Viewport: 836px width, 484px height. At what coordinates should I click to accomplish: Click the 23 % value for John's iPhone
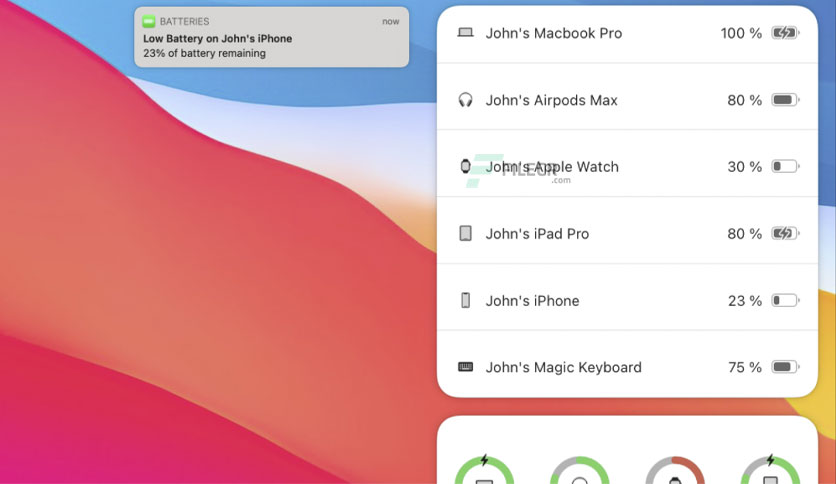tap(745, 301)
